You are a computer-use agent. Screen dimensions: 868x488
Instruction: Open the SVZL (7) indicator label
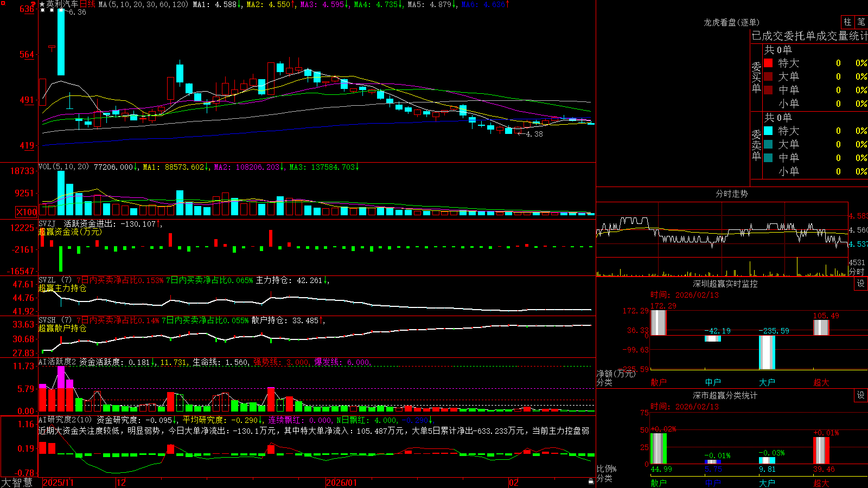click(x=55, y=280)
